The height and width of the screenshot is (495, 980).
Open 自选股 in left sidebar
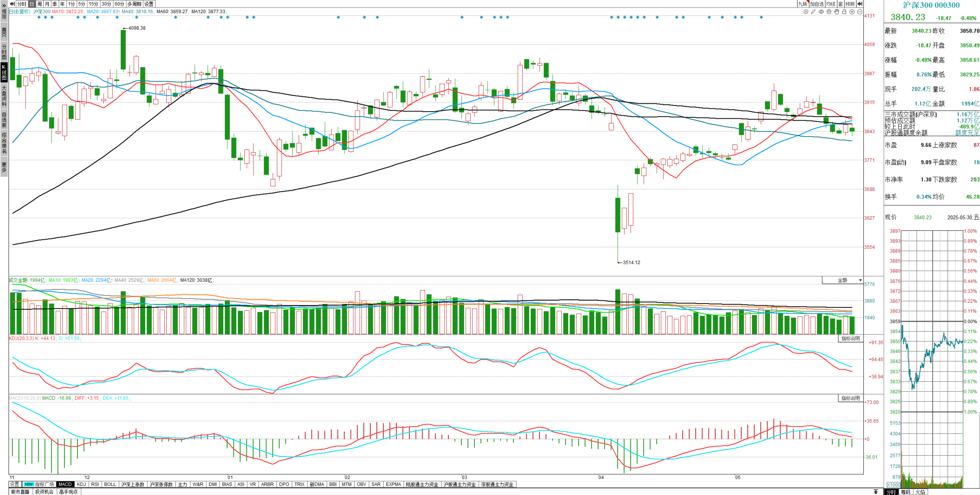click(4, 120)
